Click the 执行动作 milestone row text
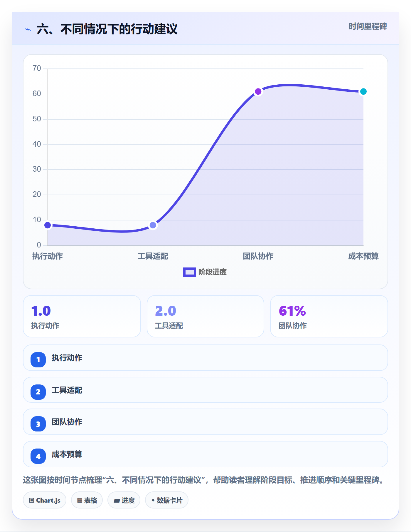This screenshot has height=532, width=411. 67,358
